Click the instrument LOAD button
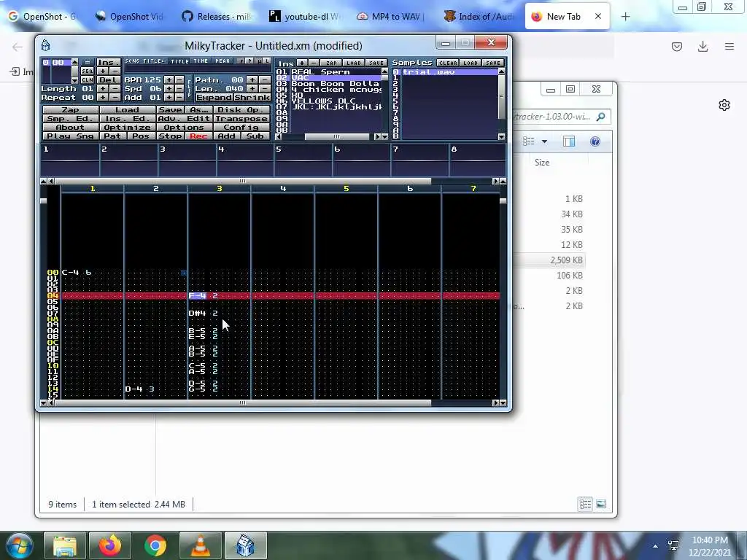747x560 pixels. (x=354, y=63)
